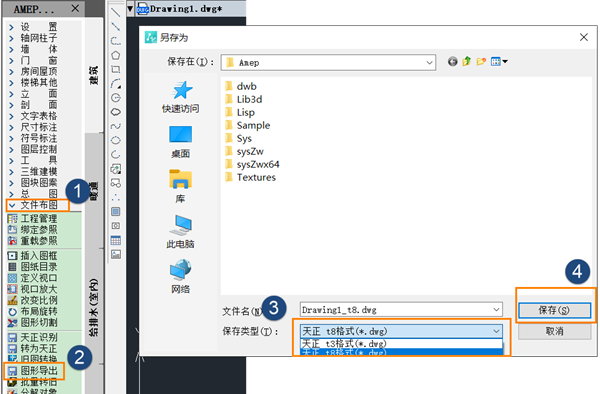This screenshot has width=600, height=394.
Task: Expand the 设置 menu group
Action: [33, 27]
